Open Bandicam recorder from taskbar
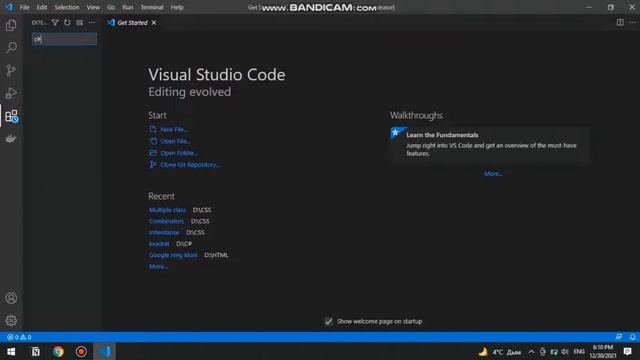The width and height of the screenshot is (640, 360). tap(81, 351)
